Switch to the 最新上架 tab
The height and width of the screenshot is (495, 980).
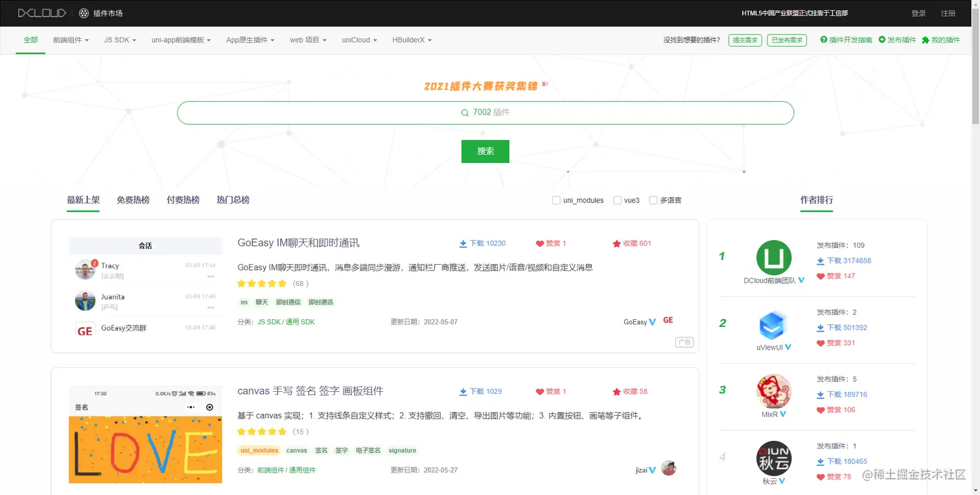(84, 200)
